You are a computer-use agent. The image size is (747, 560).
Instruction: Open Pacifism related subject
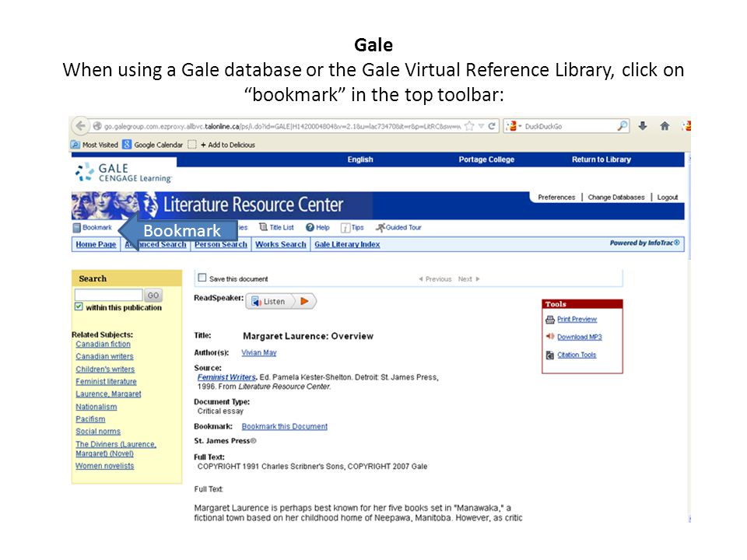90,419
